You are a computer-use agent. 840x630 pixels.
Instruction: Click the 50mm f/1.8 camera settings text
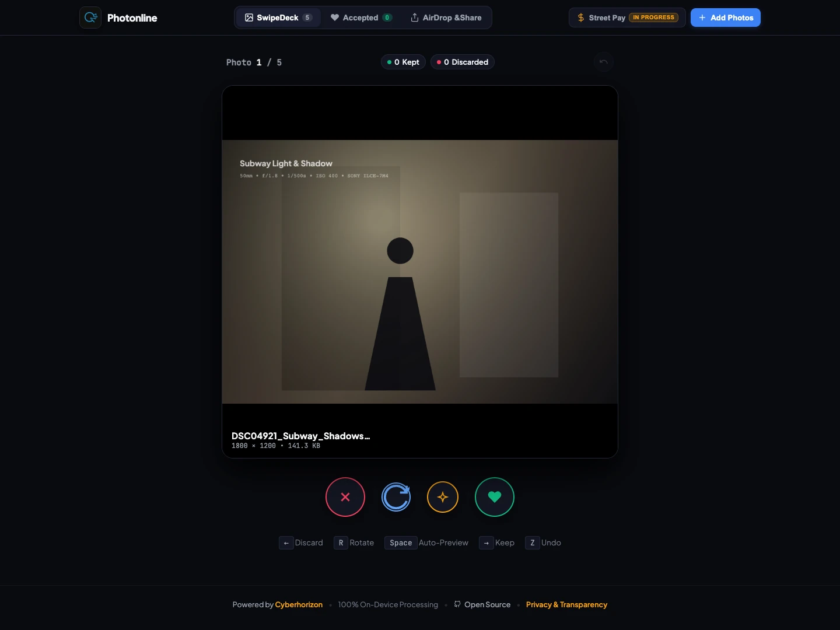click(314, 176)
